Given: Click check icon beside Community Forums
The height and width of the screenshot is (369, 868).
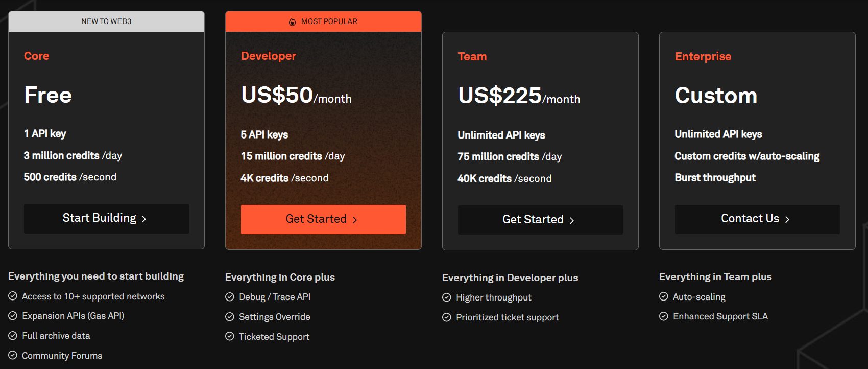Looking at the screenshot, I should point(13,355).
